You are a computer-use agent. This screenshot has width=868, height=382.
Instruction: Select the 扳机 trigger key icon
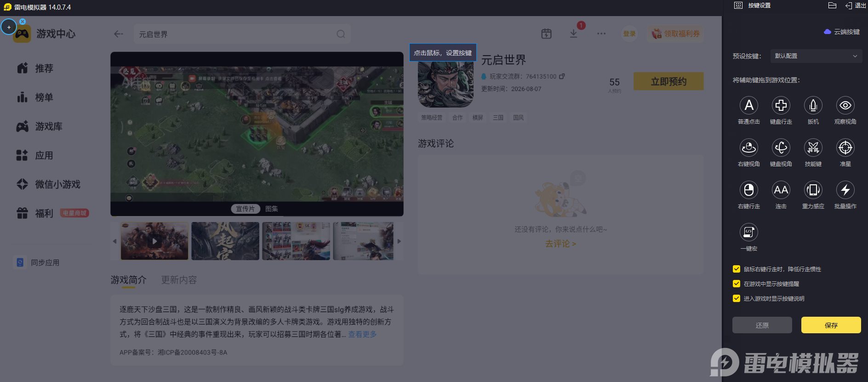[x=813, y=105]
